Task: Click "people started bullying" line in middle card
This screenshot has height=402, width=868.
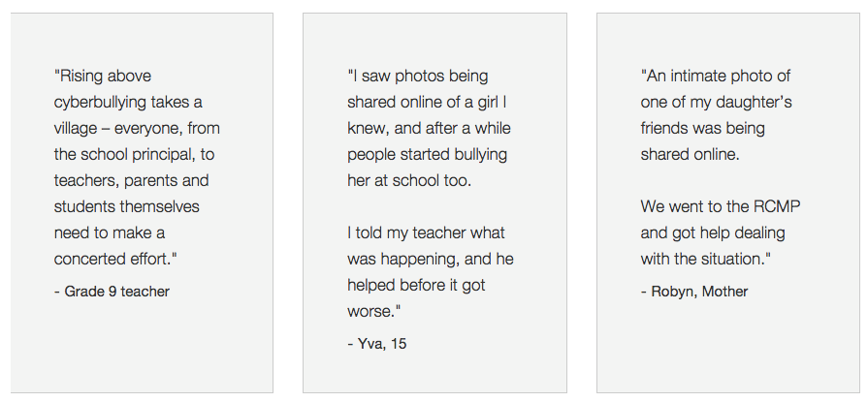Action: (x=428, y=154)
